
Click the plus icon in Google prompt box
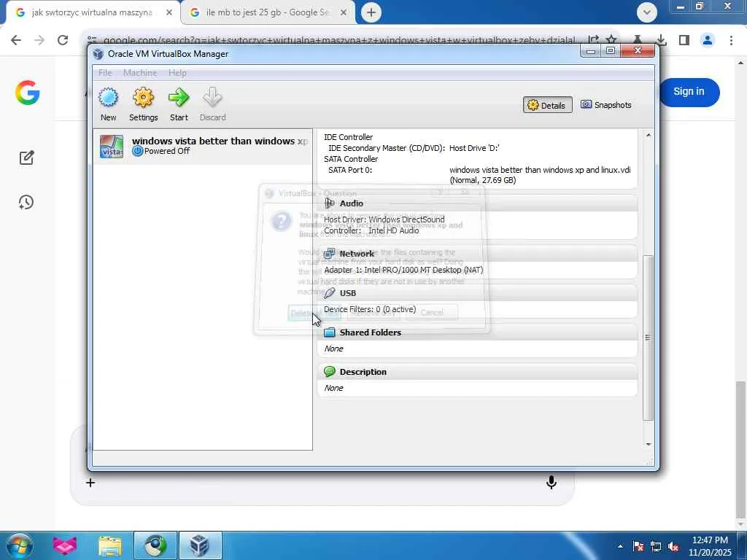[90, 483]
